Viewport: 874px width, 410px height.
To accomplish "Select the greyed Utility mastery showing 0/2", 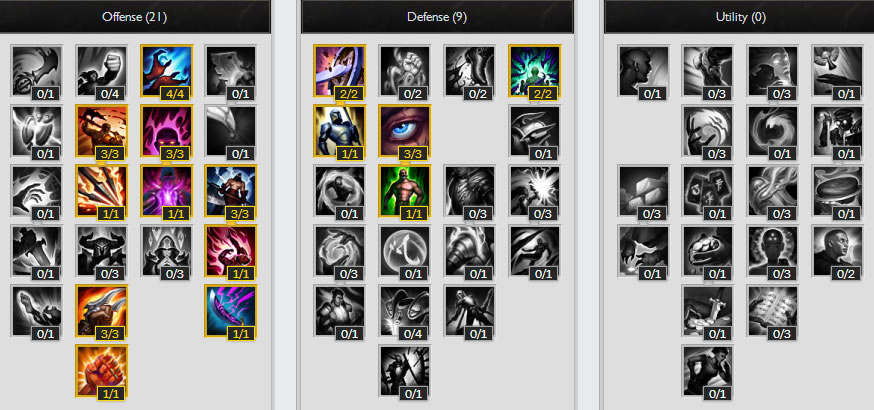I will pos(838,251).
